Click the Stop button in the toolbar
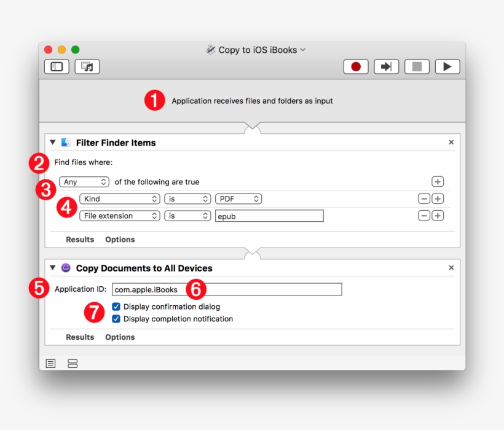504x430 pixels. pyautogui.click(x=417, y=67)
